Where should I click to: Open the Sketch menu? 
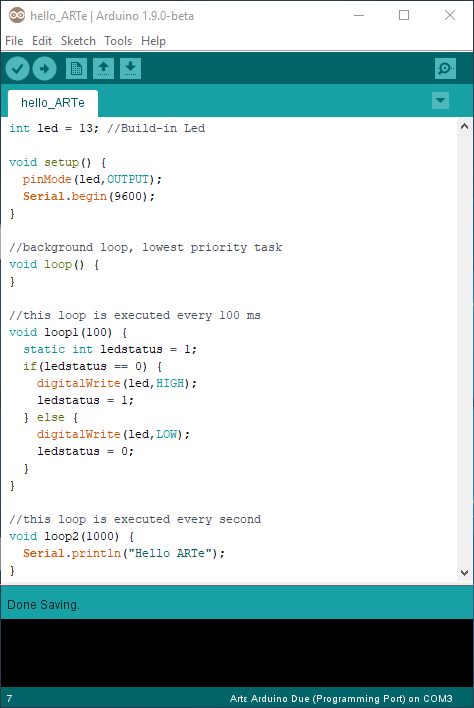pos(78,41)
